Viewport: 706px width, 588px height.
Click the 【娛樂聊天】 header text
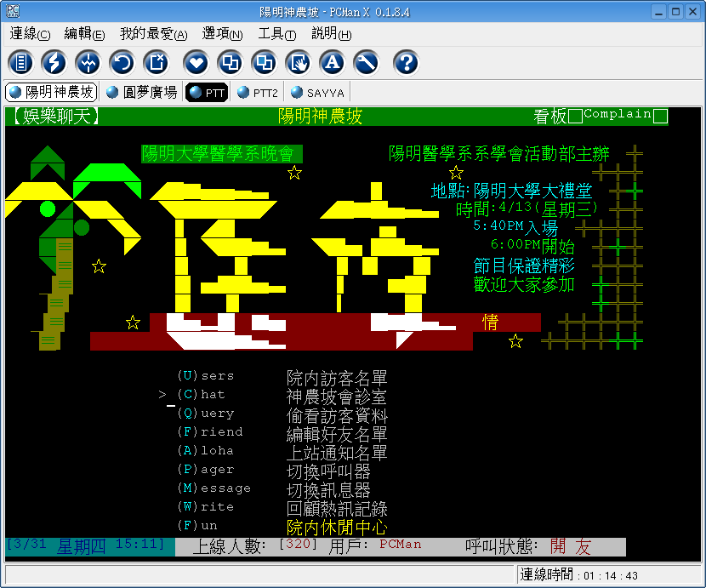(56, 117)
